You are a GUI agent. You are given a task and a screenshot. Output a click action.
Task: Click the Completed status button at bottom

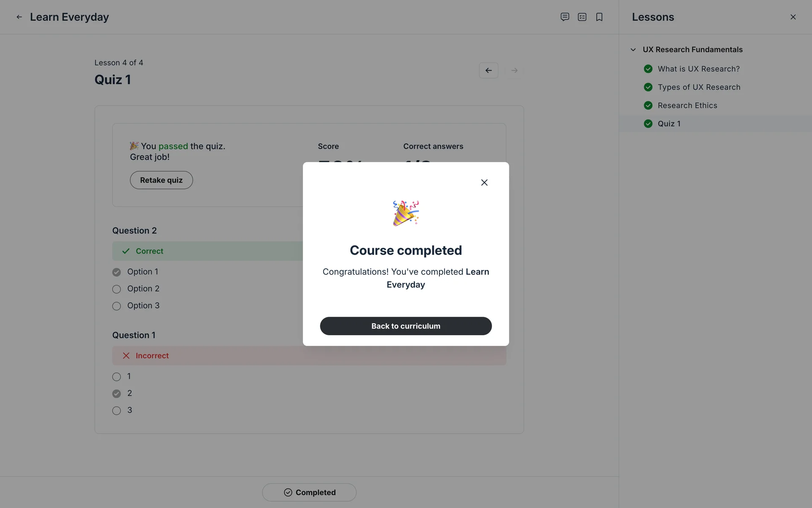point(309,492)
